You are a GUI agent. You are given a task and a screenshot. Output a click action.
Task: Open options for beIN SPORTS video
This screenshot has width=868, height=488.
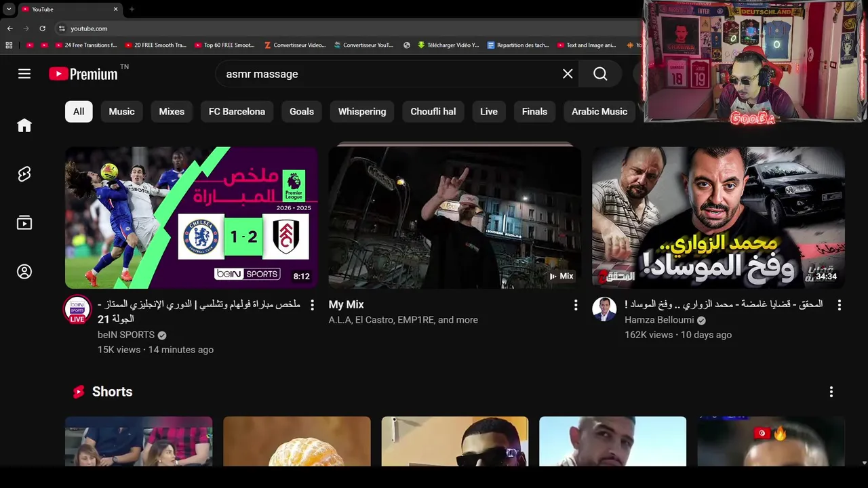click(312, 305)
